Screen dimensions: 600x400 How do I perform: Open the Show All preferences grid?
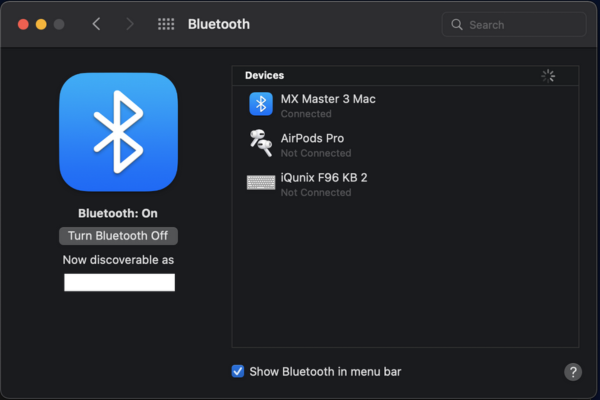point(166,24)
